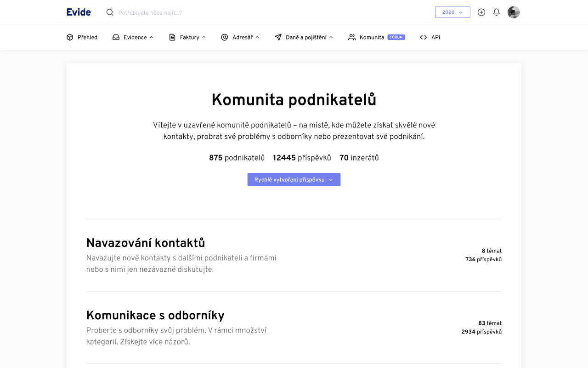Open notifications via the bell icon
The width and height of the screenshot is (588, 368).
coord(496,12)
